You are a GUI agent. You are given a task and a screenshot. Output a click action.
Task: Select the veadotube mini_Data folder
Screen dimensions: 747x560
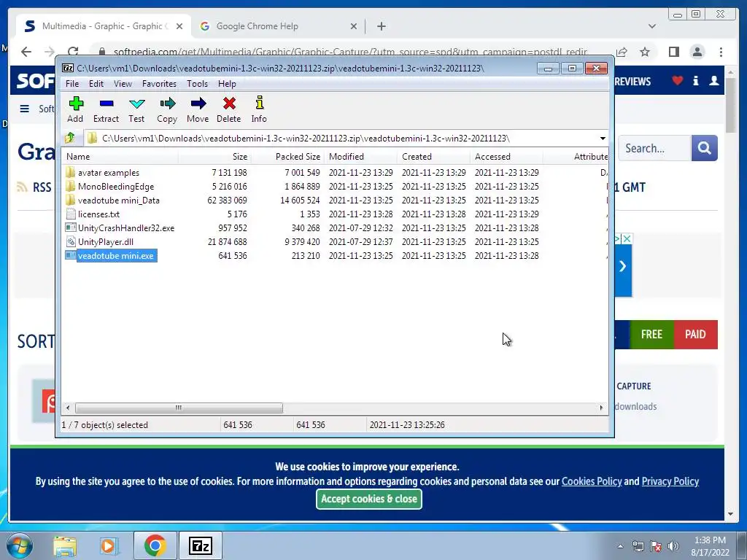click(x=119, y=201)
